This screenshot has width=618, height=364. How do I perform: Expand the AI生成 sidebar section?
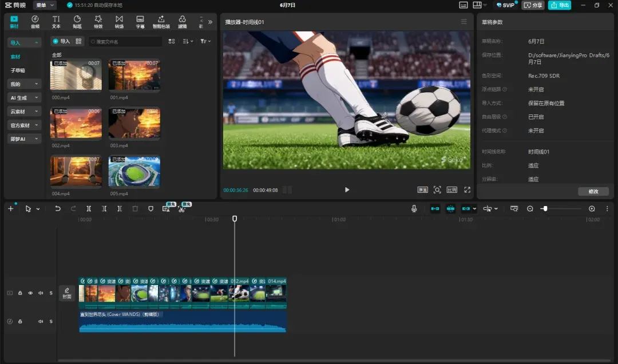point(24,98)
